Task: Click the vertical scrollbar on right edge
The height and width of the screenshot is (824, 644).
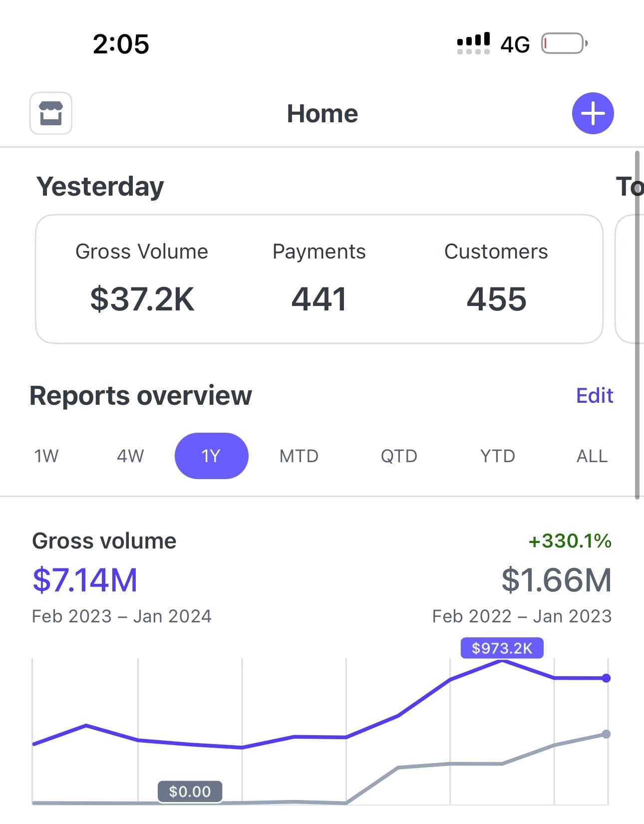Action: (637, 324)
